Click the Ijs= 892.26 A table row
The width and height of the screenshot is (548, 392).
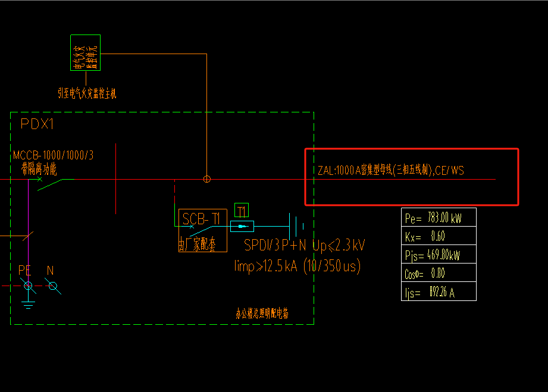439,291
